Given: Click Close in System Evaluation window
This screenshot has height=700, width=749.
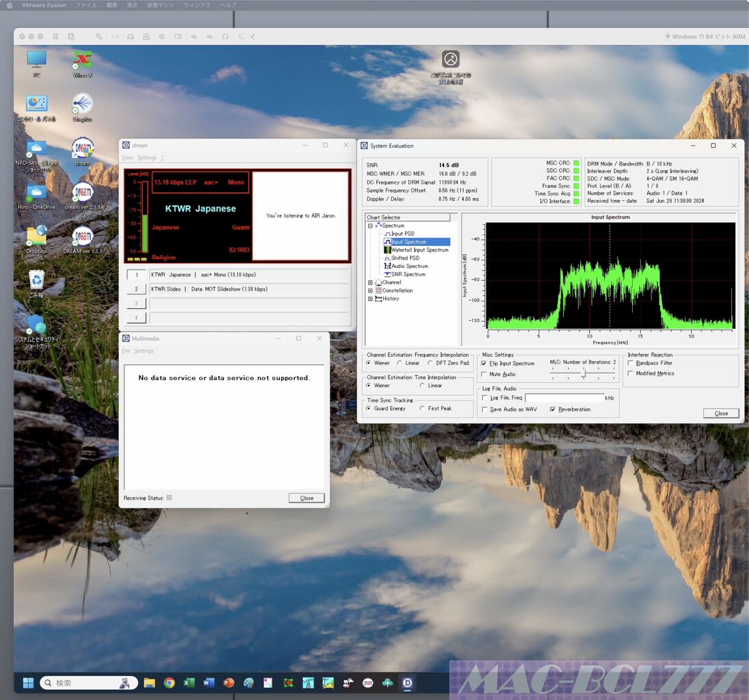Looking at the screenshot, I should (x=721, y=414).
